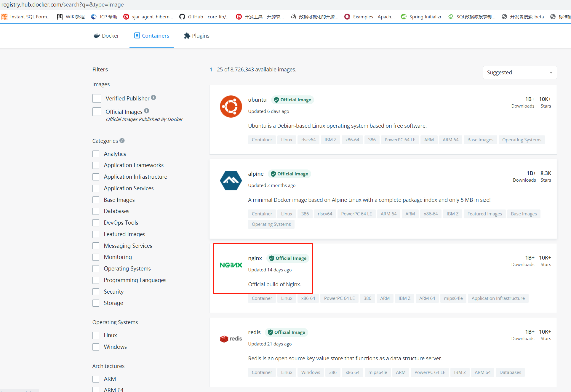Image resolution: width=571 pixels, height=392 pixels.
Task: Open the alpine image page
Action: [x=256, y=174]
